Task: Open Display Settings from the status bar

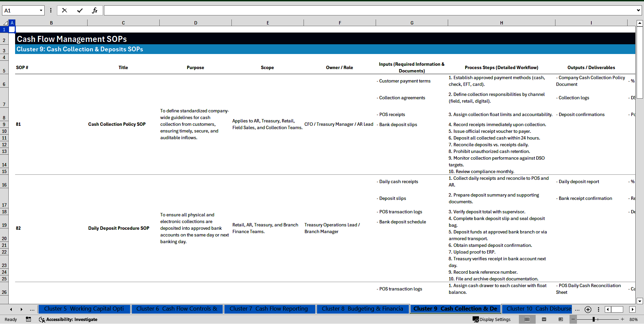Action: click(491, 320)
